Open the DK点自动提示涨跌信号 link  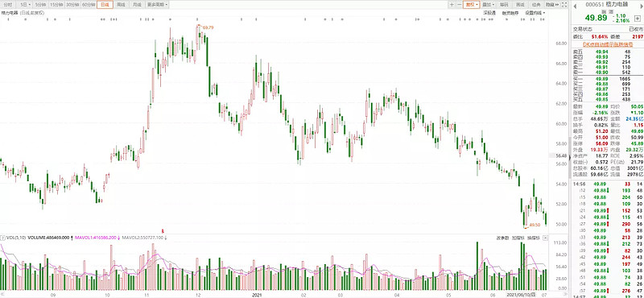[607, 44]
